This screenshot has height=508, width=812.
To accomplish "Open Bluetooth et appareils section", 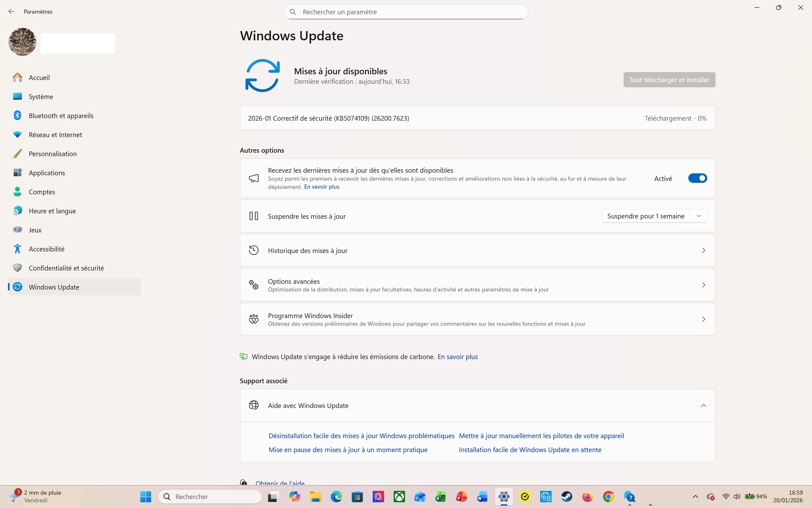I will tap(75, 116).
